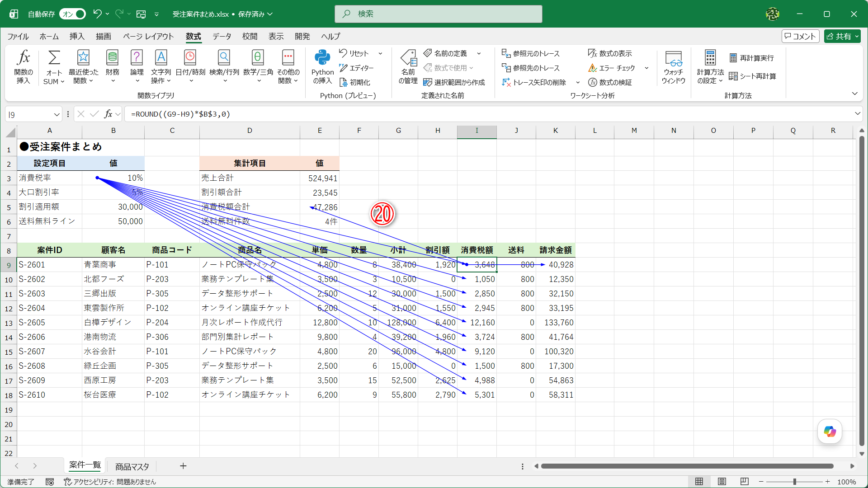
Task: Click the undo arrow icon
Action: [x=97, y=14]
